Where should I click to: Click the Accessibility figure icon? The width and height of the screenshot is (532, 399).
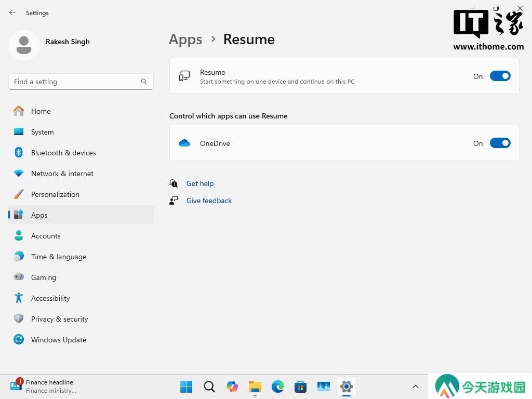pyautogui.click(x=19, y=298)
